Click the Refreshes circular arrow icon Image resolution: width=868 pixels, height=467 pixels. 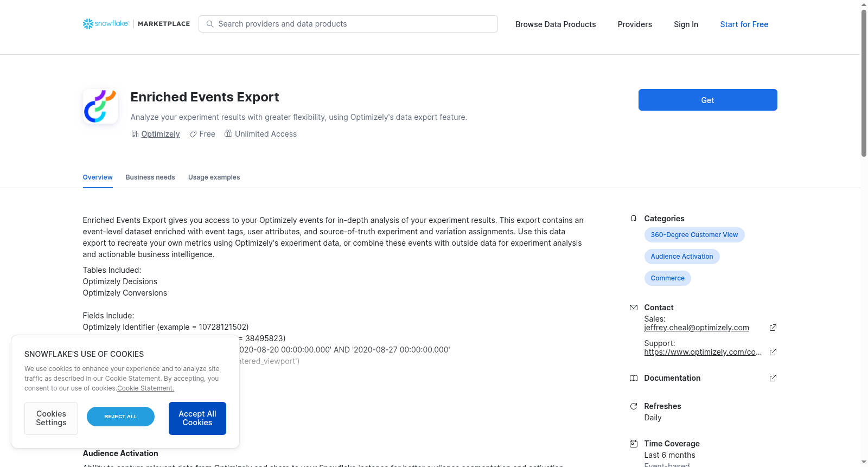tap(634, 406)
